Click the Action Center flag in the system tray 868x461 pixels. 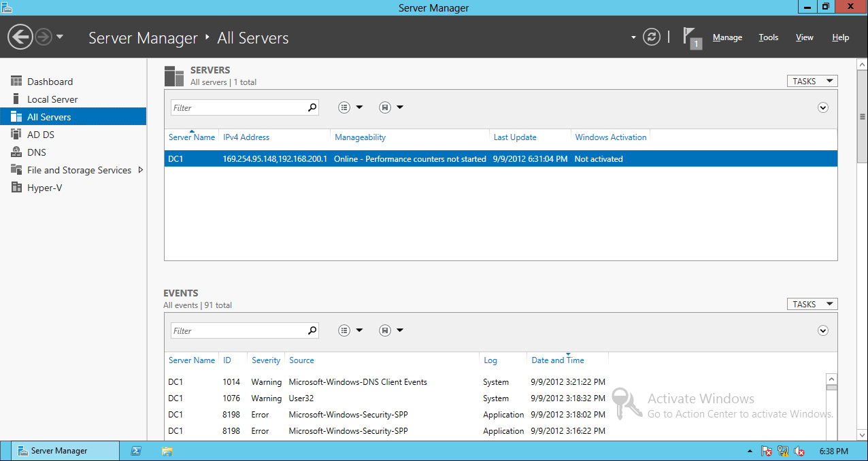(x=766, y=451)
